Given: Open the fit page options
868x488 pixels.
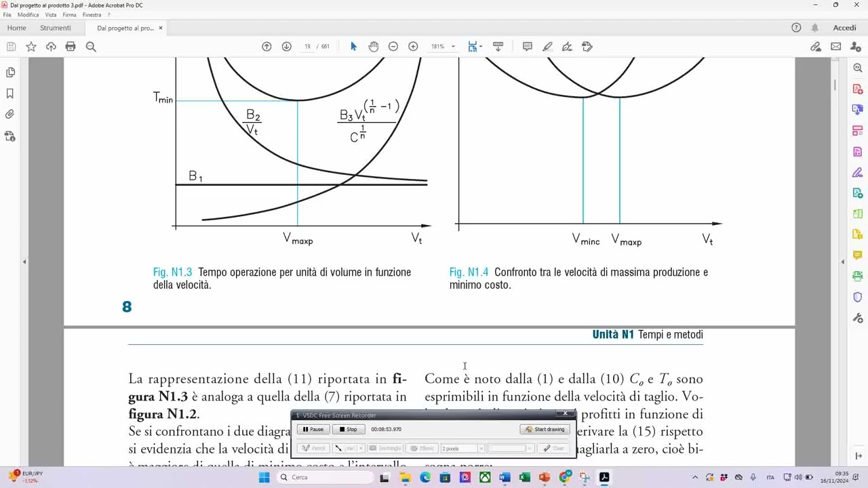Looking at the screenshot, I should tap(475, 47).
